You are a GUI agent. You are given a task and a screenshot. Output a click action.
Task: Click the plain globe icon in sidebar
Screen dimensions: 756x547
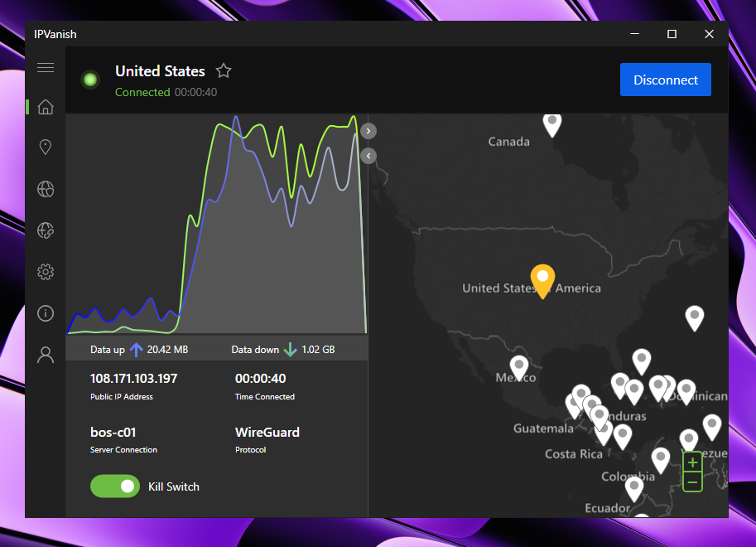point(46,189)
